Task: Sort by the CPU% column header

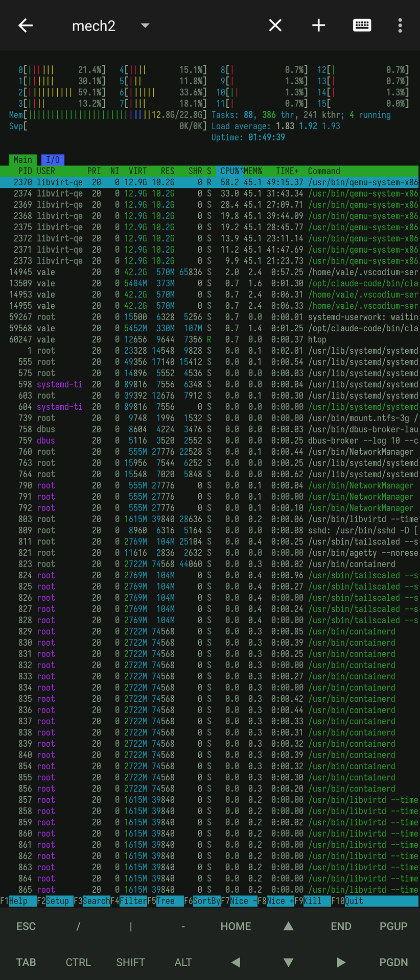Action: point(230,171)
